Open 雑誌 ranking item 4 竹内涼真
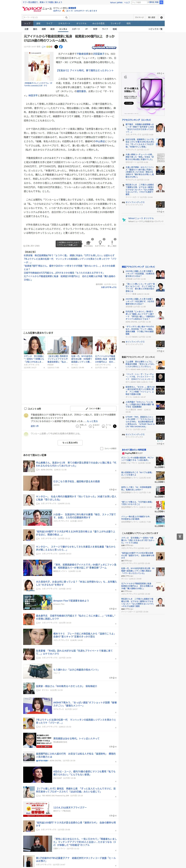 click(140, 315)
